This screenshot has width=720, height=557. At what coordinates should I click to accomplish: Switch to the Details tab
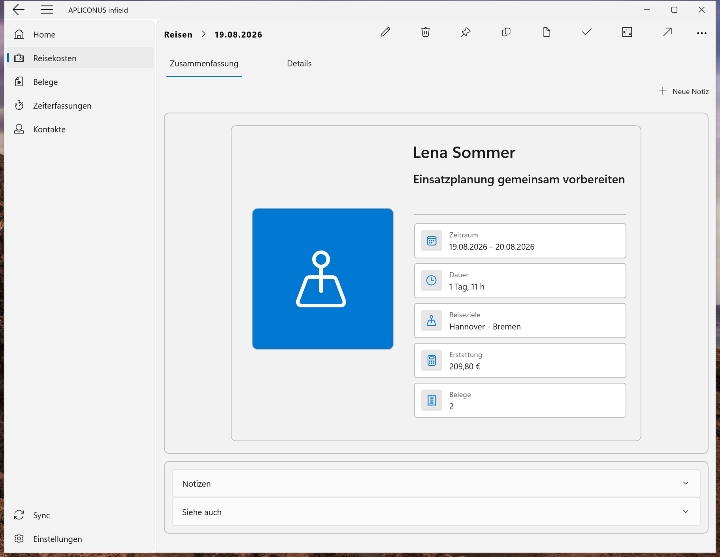coord(299,63)
